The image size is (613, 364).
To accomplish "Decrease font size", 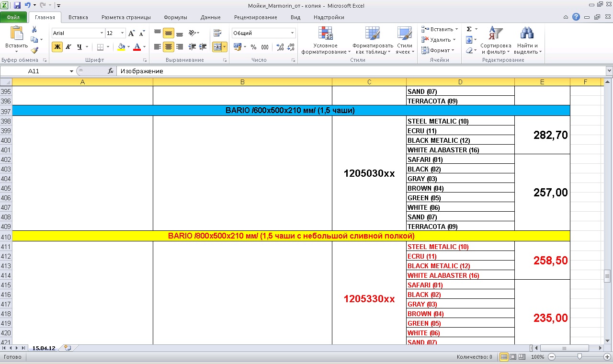I will coord(142,33).
